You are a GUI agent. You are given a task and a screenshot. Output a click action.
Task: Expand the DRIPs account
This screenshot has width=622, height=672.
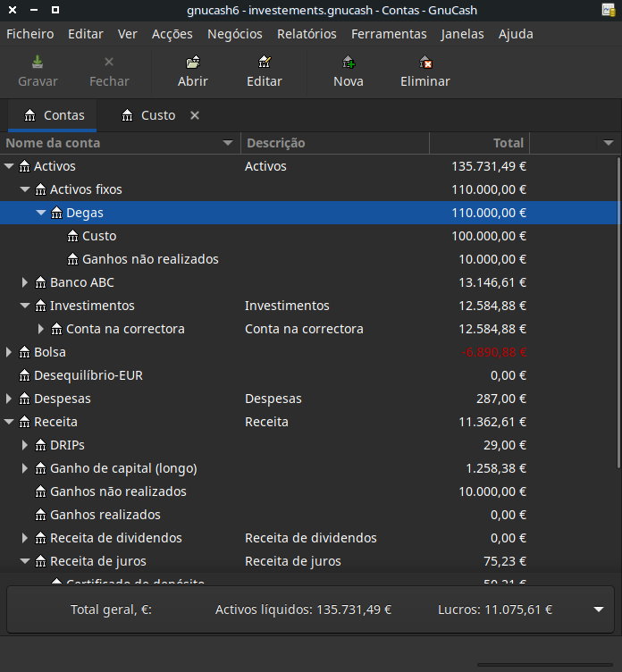click(25, 445)
